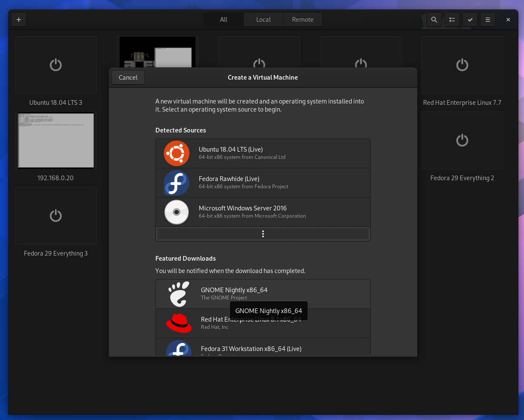Click the Red Hat, Inc subtitle text
This screenshot has width=524, height=420.
point(215,327)
